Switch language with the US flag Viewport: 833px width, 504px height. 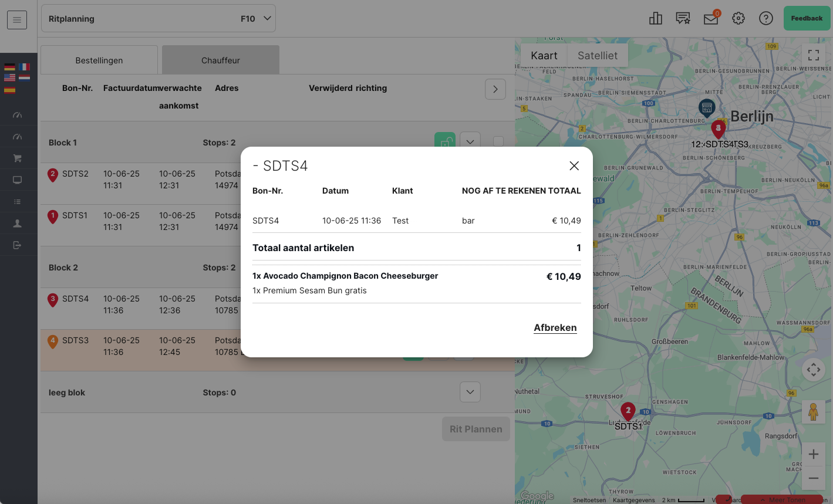click(x=10, y=77)
